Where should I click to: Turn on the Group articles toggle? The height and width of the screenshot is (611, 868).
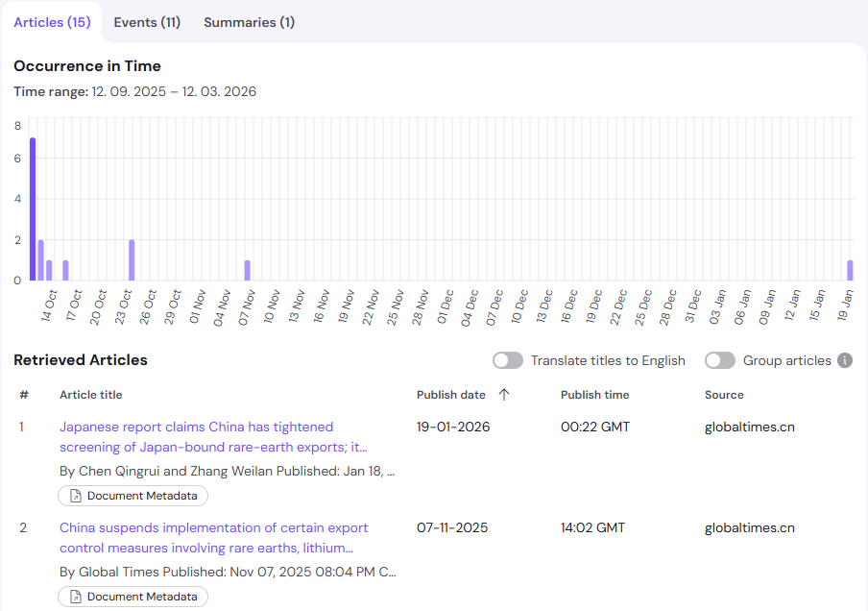pos(720,360)
